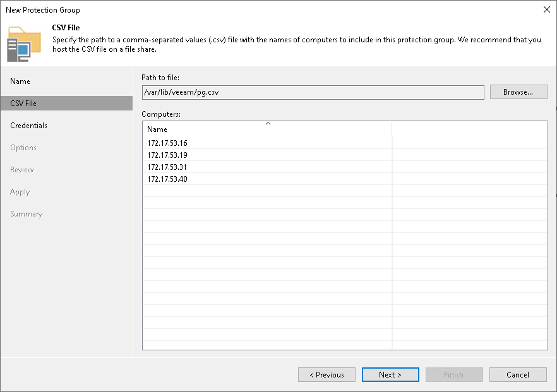This screenshot has height=392, width=557.
Task: Click Next to continue the wizard
Action: [390, 374]
